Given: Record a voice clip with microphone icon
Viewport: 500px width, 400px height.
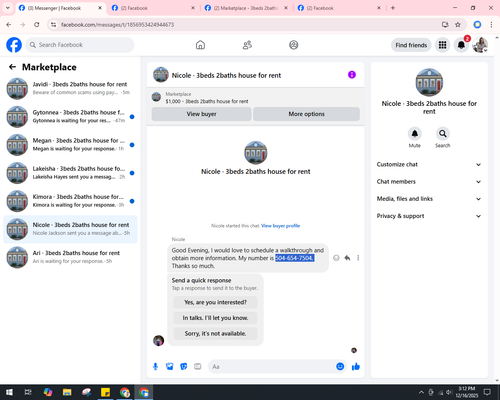Looking at the screenshot, I should pos(155,367).
